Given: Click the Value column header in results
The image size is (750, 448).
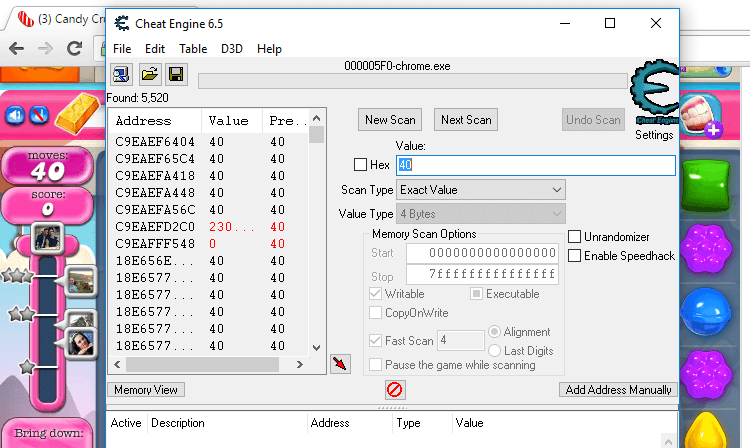Looking at the screenshot, I should (232, 121).
